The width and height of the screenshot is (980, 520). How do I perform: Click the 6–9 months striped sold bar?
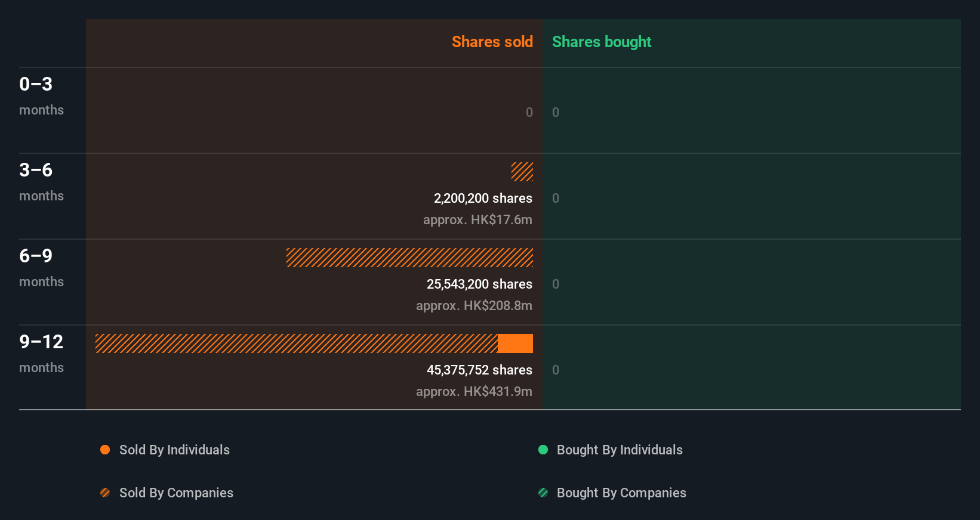(409, 258)
